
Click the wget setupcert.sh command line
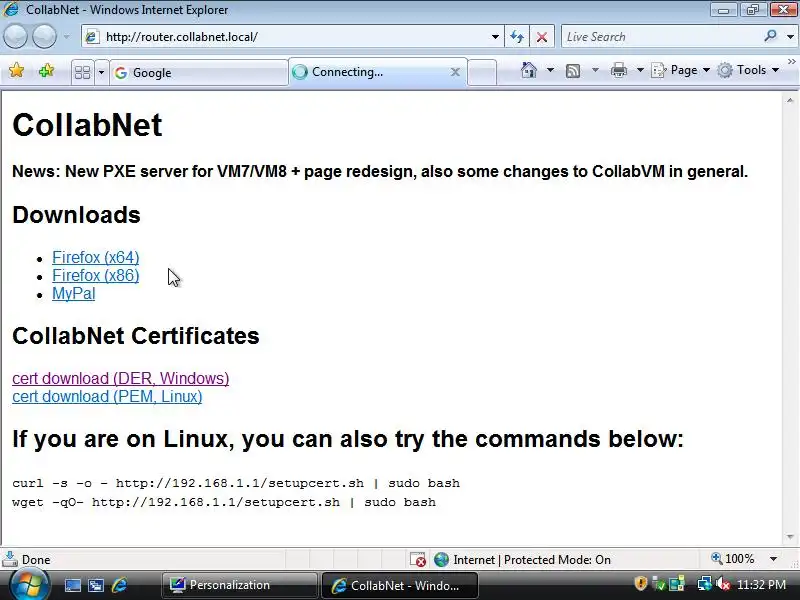pyautogui.click(x=224, y=502)
